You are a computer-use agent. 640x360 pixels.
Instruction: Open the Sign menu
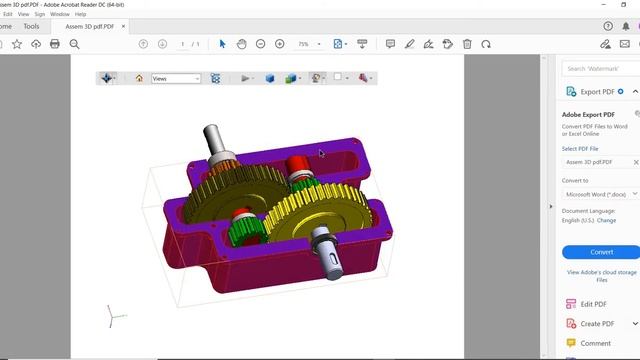coord(40,14)
